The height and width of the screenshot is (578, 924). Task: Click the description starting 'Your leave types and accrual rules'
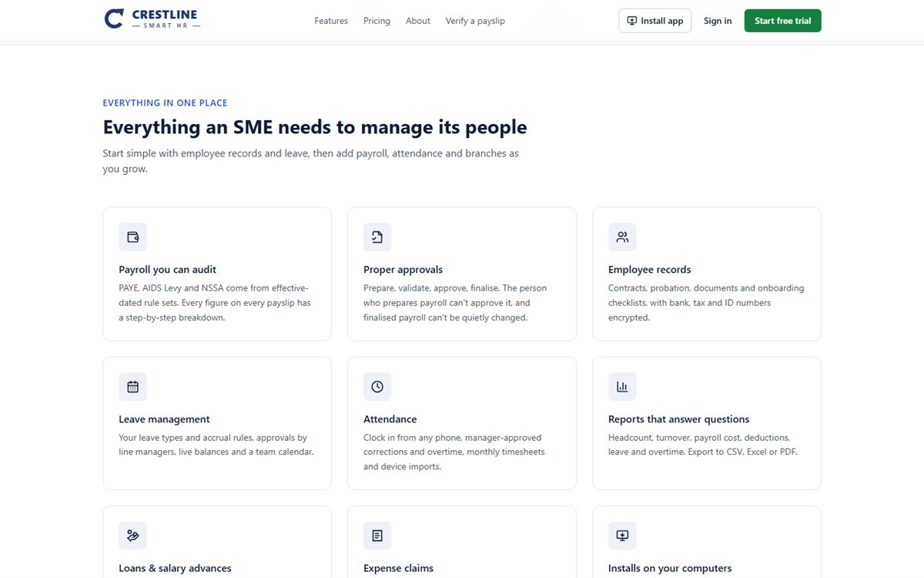click(216, 445)
